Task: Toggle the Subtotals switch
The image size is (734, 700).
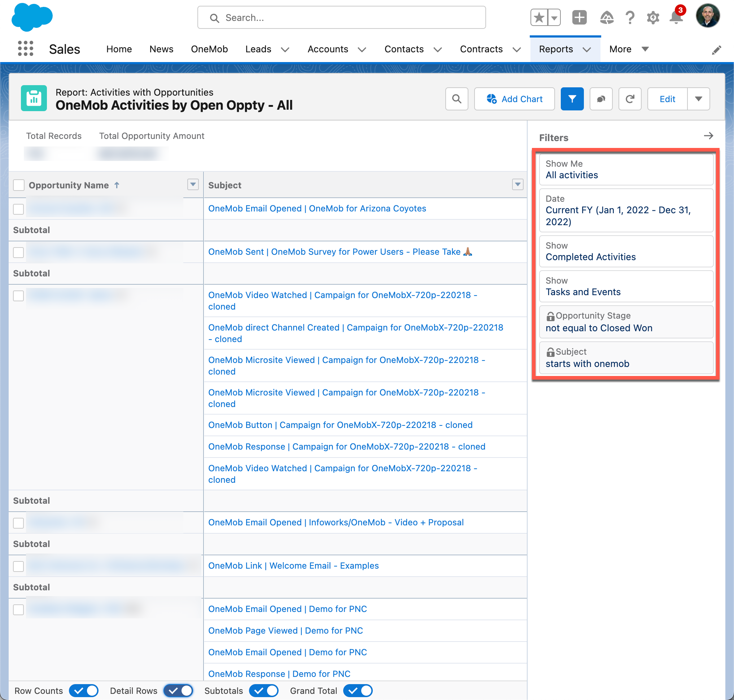Action: pos(264,691)
